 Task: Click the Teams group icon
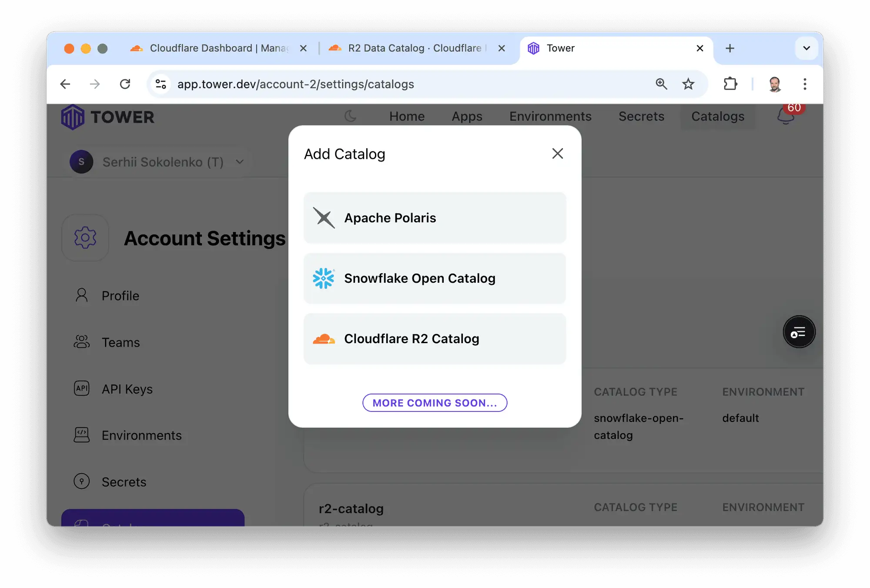click(x=81, y=342)
